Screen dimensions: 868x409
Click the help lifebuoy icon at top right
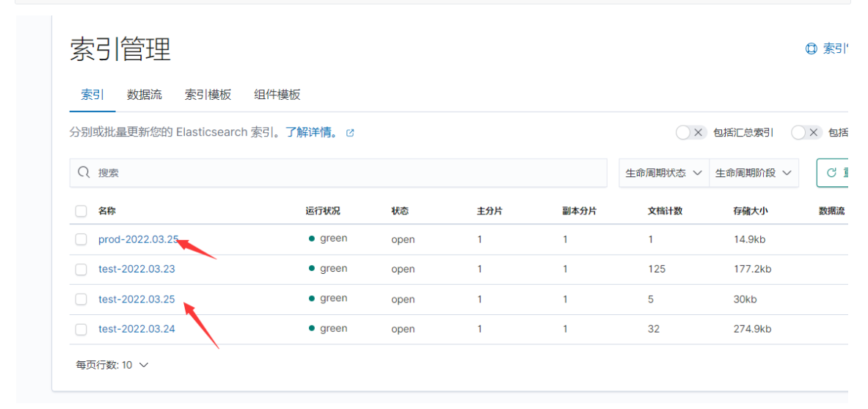click(812, 49)
